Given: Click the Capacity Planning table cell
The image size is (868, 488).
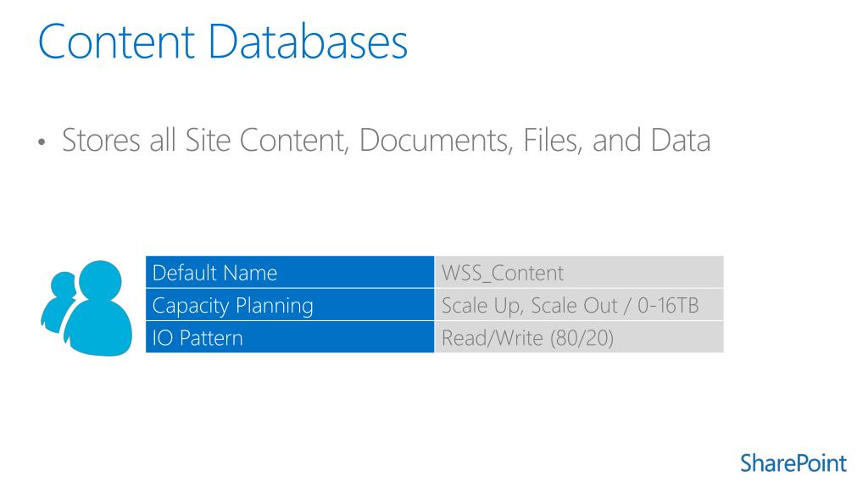Looking at the screenshot, I should pos(290,304).
